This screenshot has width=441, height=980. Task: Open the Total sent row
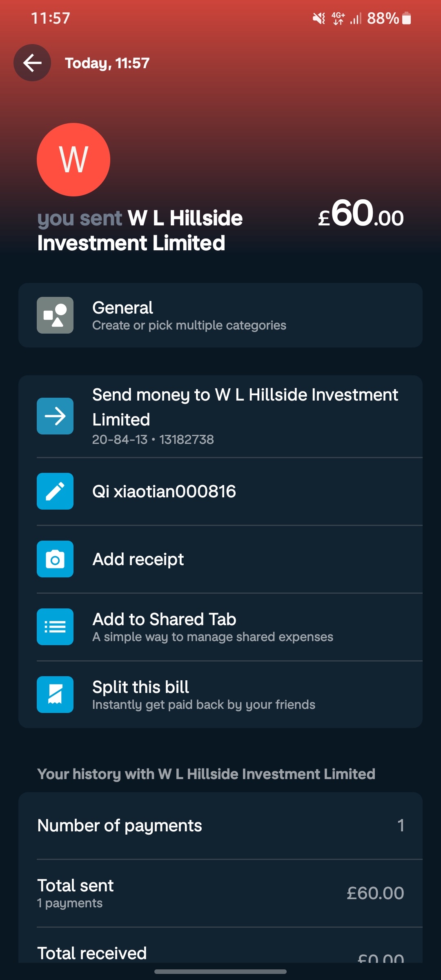point(220,893)
